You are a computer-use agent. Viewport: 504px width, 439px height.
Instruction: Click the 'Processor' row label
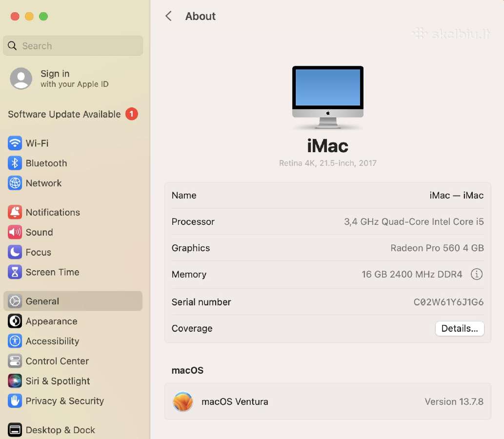coord(193,222)
